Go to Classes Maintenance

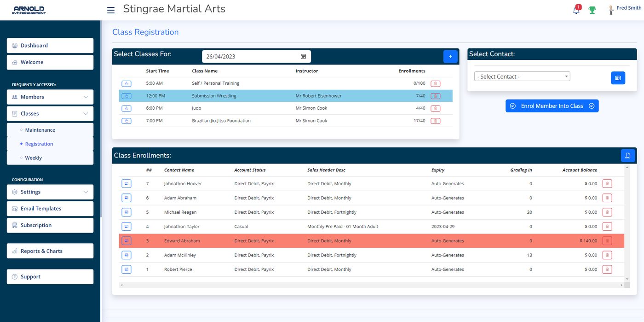(50, 130)
